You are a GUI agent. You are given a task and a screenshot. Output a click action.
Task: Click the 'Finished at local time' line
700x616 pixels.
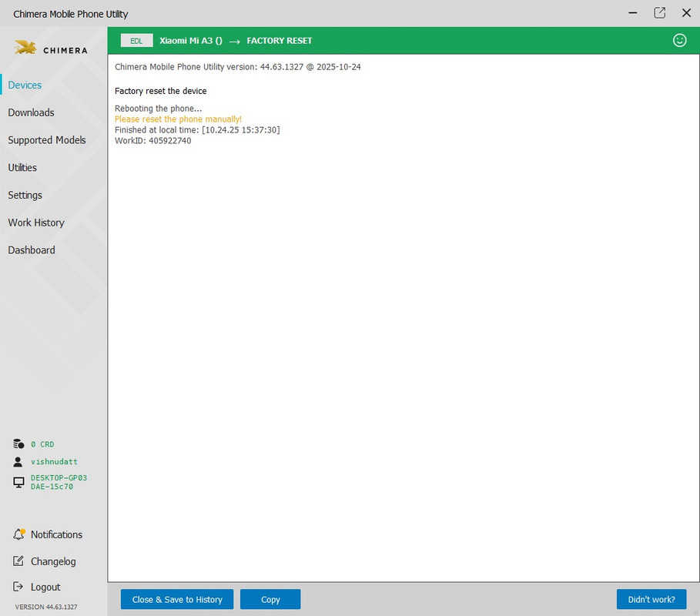coord(197,130)
